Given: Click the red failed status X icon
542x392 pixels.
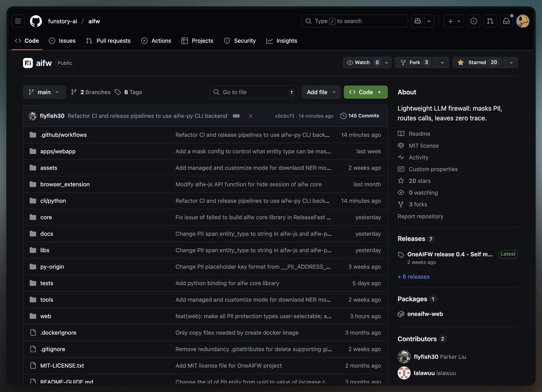Looking at the screenshot, I should tap(251, 116).
